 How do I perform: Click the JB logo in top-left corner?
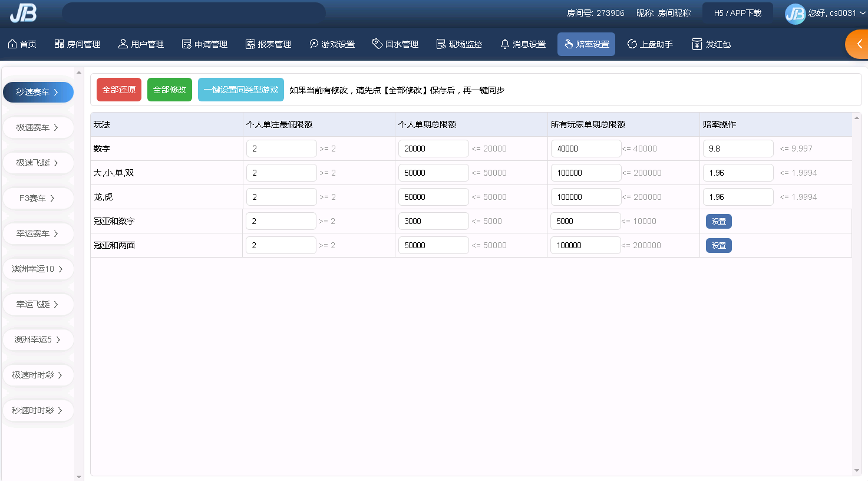coord(23,12)
